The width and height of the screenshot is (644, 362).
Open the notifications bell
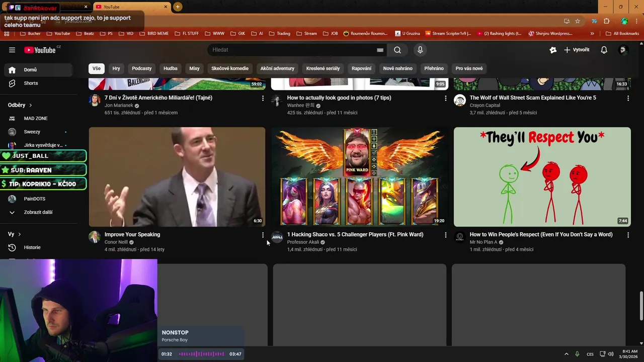click(604, 50)
